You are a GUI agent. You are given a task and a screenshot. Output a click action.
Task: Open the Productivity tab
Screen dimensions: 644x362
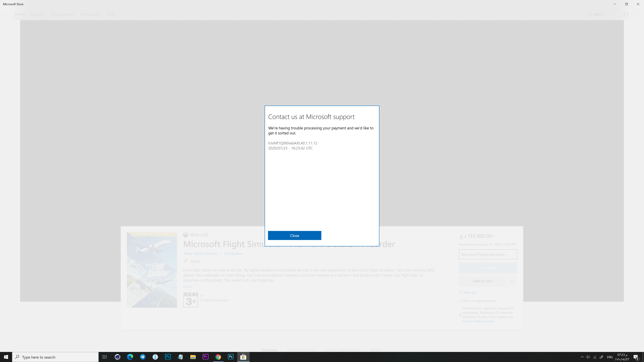[x=90, y=14]
